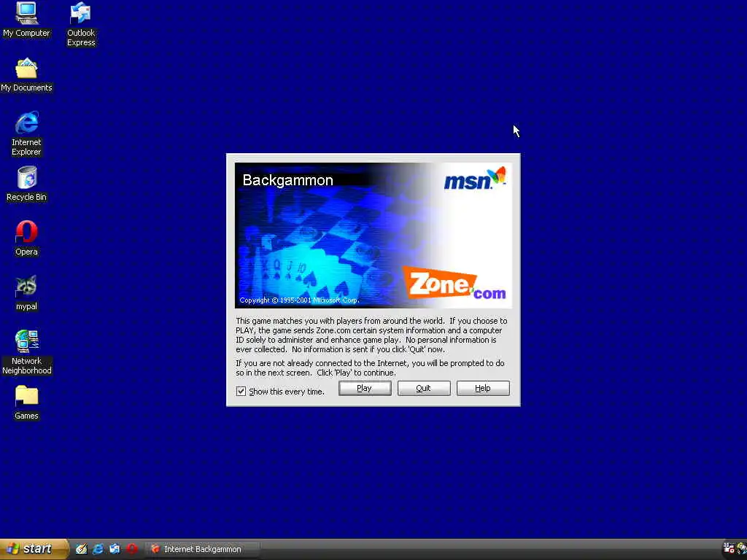The image size is (747, 560).
Task: Click the paragraph starting 'If you are not already connected'
Action: coord(370,368)
